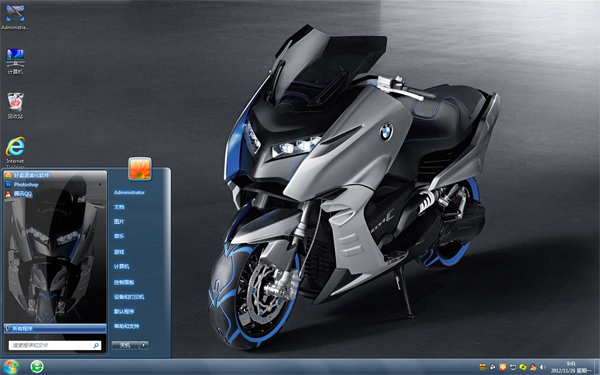Launch Photoshop from the Start menu
The width and height of the screenshot is (600, 375).
tap(55, 184)
